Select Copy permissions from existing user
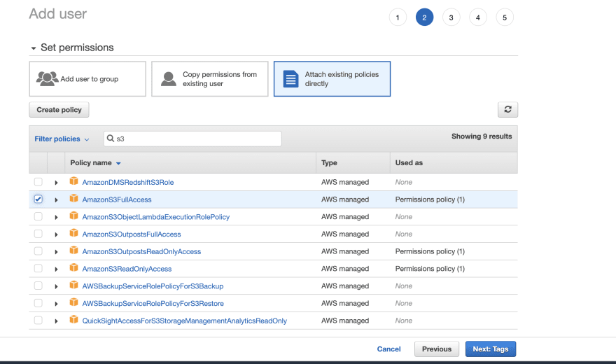616x364 pixels. tap(210, 78)
